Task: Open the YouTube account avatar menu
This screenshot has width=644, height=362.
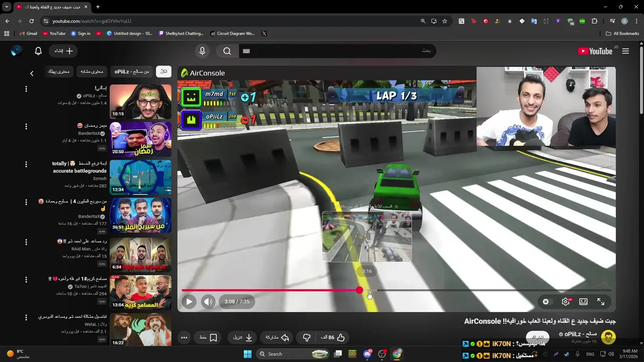Action: point(17,51)
